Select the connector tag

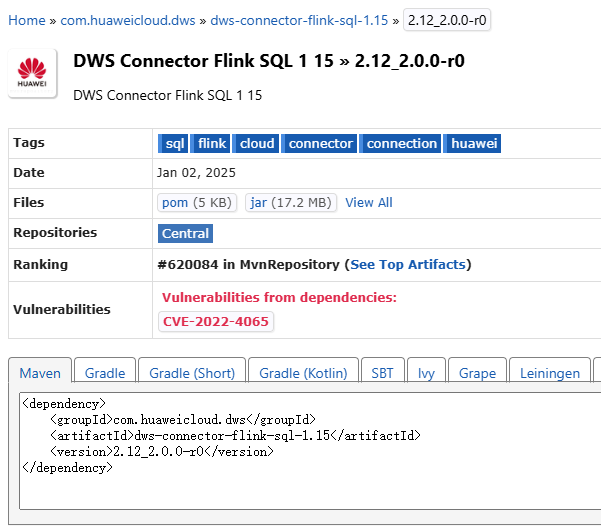(x=319, y=143)
